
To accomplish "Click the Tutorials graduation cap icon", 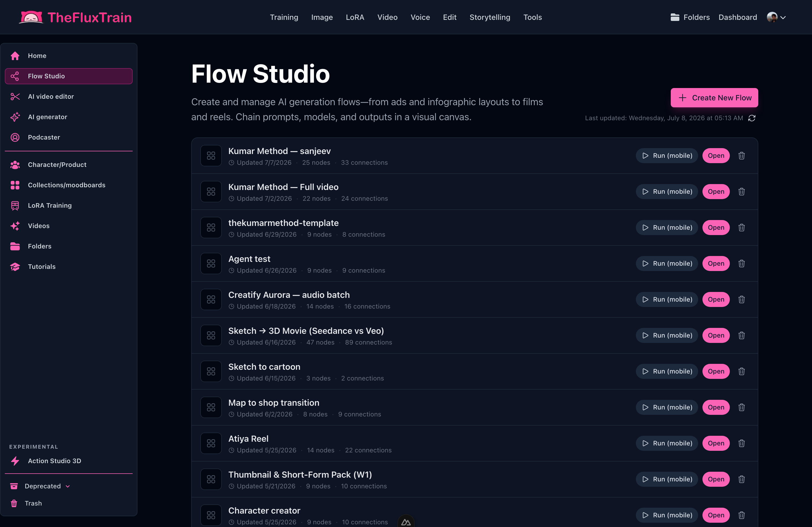I will coord(15,266).
